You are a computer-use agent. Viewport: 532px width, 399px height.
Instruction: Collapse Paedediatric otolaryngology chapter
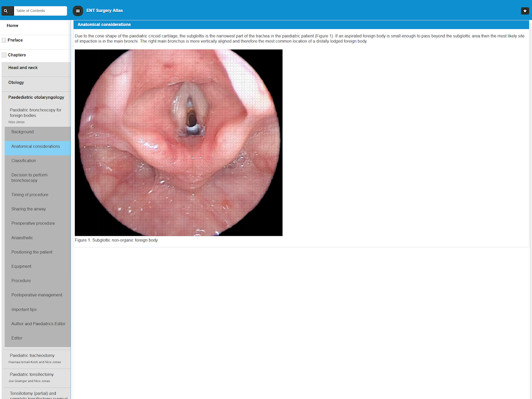tap(36, 97)
